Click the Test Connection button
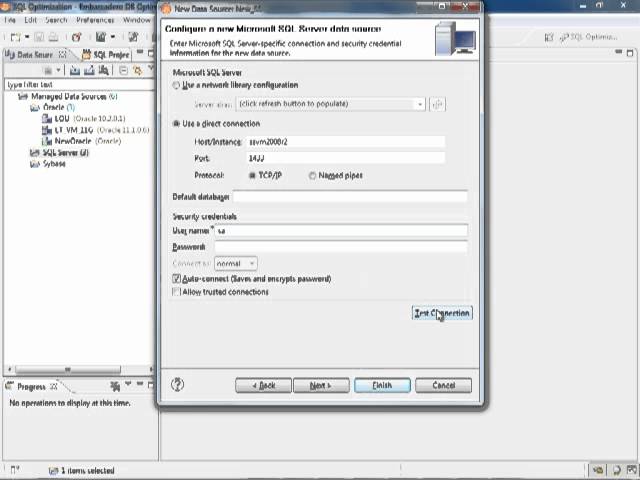This screenshot has height=480, width=640. [442, 313]
